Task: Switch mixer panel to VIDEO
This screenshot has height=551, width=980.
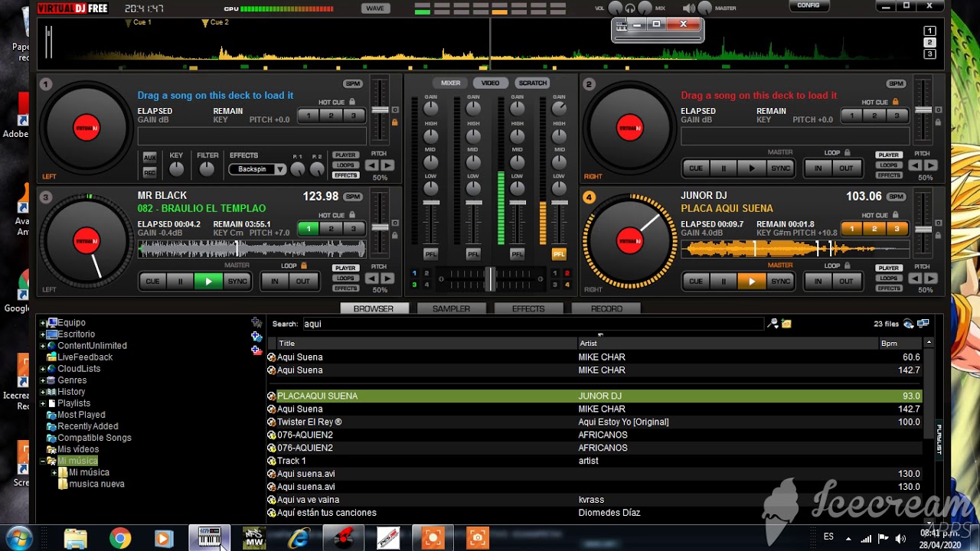Action: point(490,83)
